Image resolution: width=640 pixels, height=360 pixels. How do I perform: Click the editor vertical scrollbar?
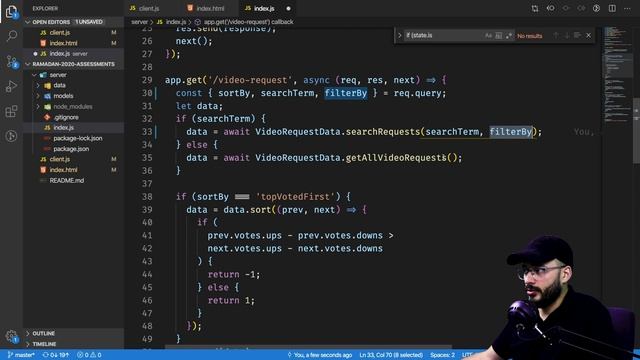(636, 131)
